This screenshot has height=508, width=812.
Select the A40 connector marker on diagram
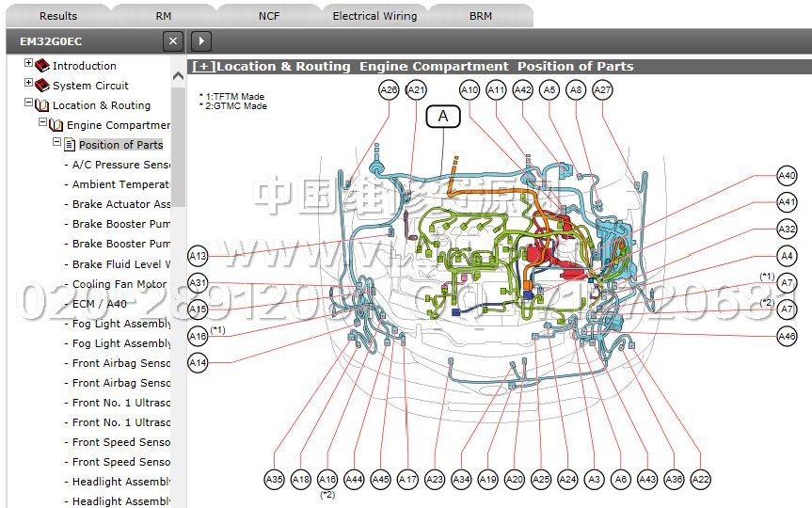point(787,176)
